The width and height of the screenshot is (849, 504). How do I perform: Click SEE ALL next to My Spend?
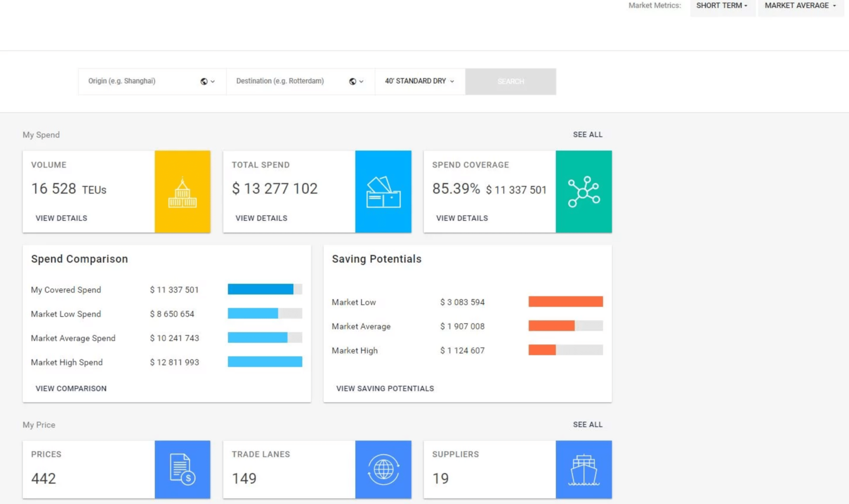coord(587,134)
